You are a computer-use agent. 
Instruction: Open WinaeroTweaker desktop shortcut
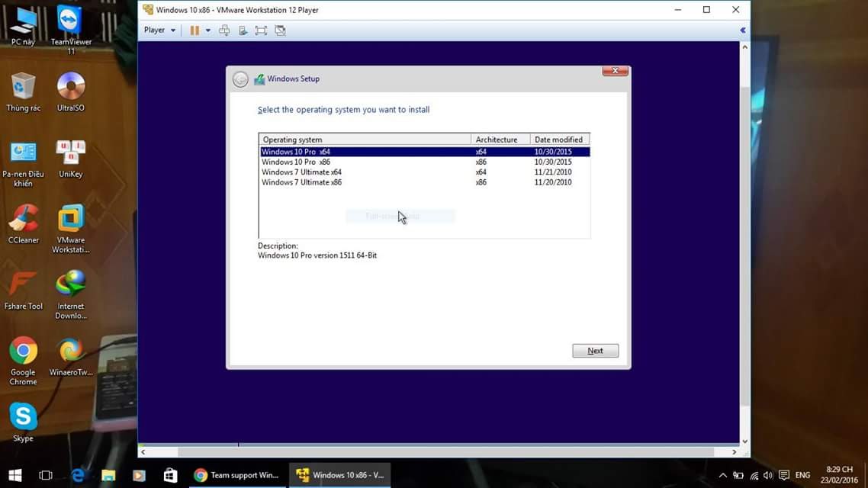tap(71, 357)
